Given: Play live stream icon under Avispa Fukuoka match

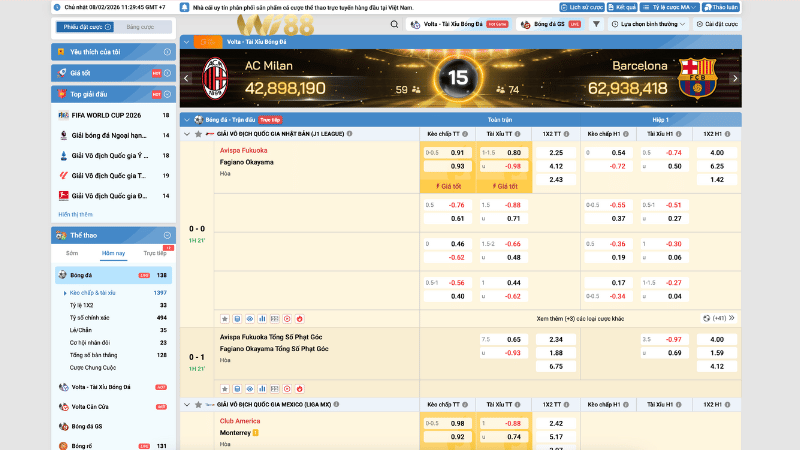Looking at the screenshot, I should tap(287, 318).
